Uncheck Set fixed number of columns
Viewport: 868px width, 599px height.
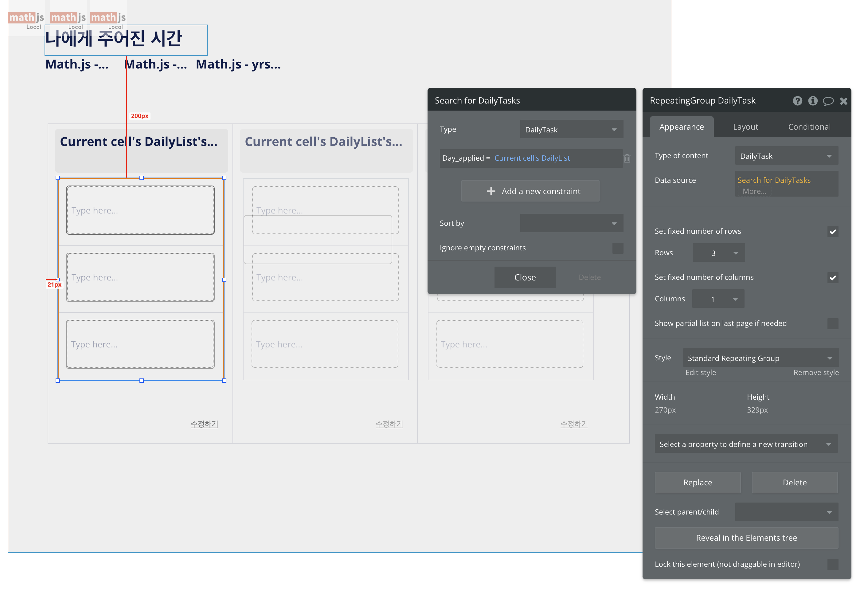832,278
